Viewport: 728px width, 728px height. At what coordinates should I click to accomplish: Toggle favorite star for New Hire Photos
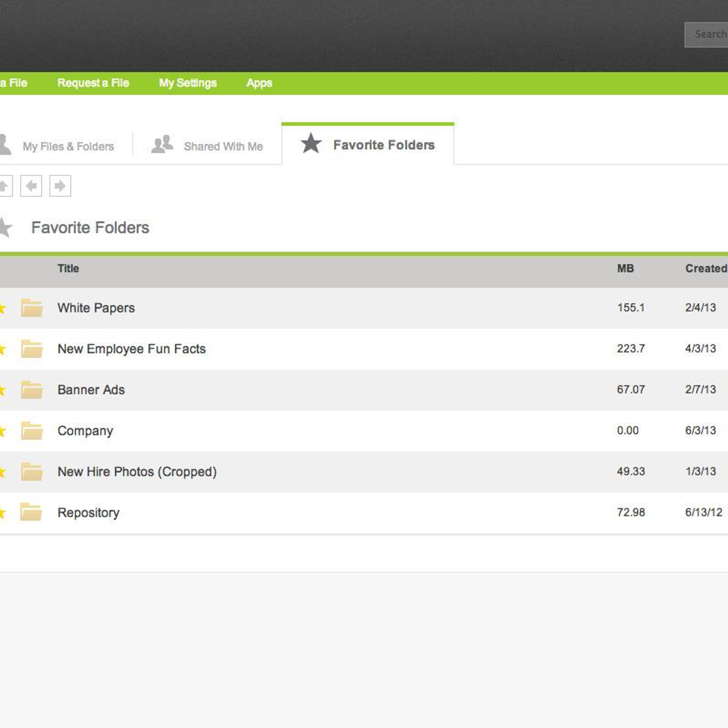pos(2,472)
